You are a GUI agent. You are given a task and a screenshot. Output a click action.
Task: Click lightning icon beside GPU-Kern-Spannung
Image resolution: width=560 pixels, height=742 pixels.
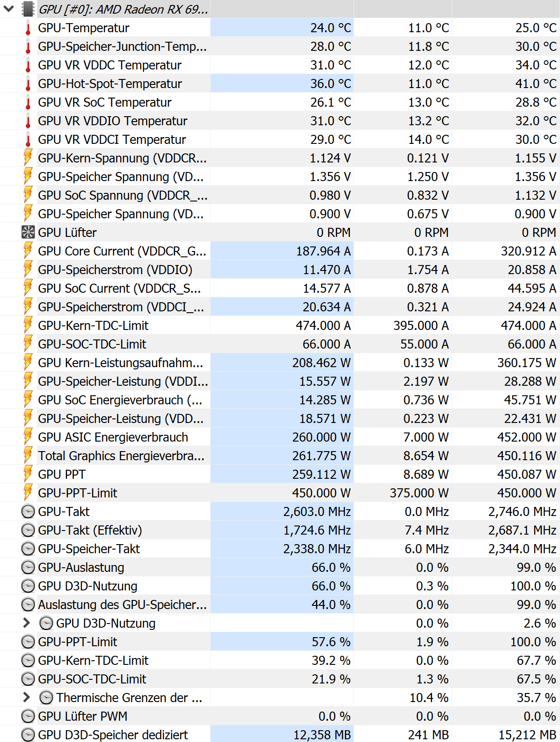(28, 158)
